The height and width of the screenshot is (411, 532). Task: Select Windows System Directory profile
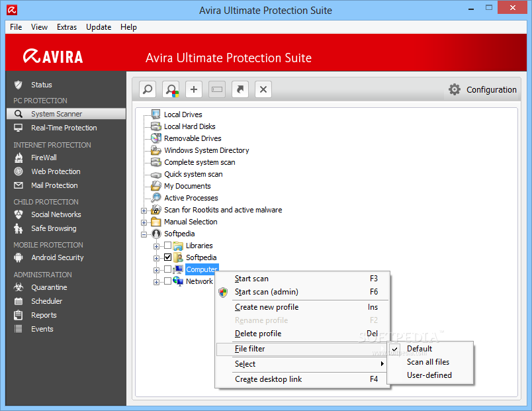point(206,150)
